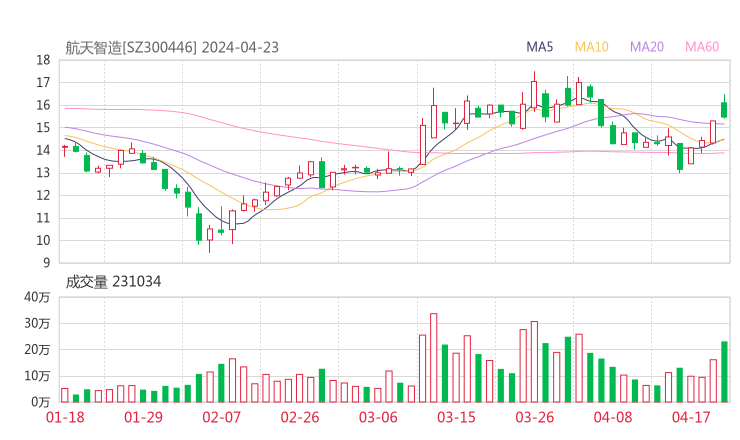Click the 01-18 date axis label
The image size is (740, 440).
[x=65, y=417]
